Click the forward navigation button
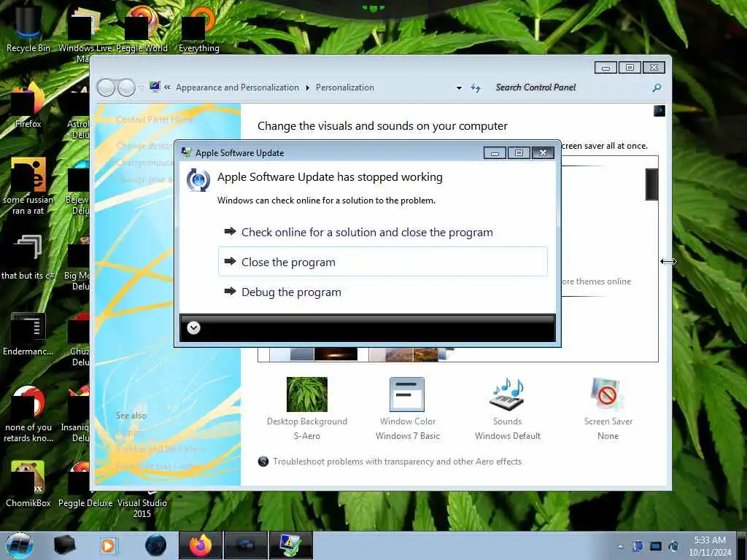 tap(126, 87)
